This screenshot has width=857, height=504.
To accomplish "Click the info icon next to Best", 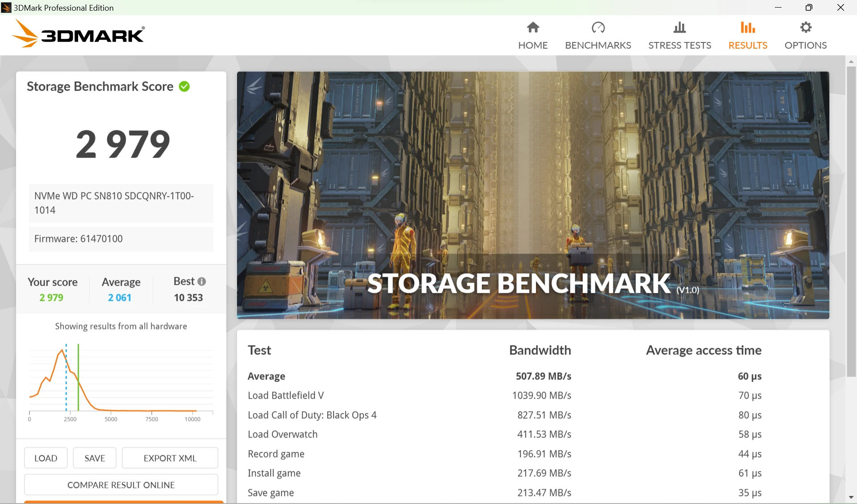I will [202, 282].
